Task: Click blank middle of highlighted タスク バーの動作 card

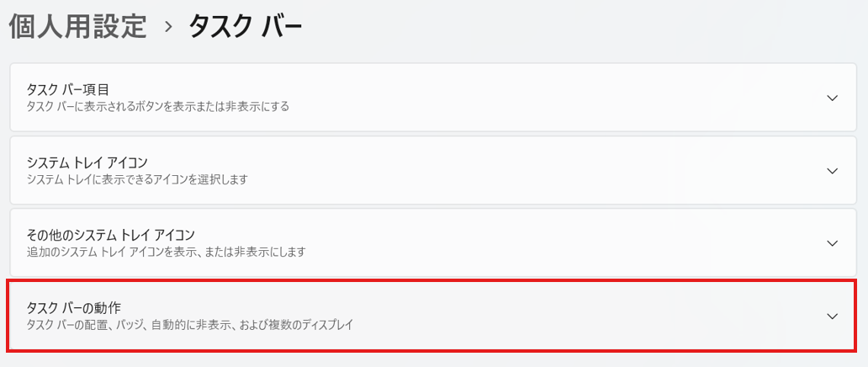Action: pyautogui.click(x=547, y=316)
